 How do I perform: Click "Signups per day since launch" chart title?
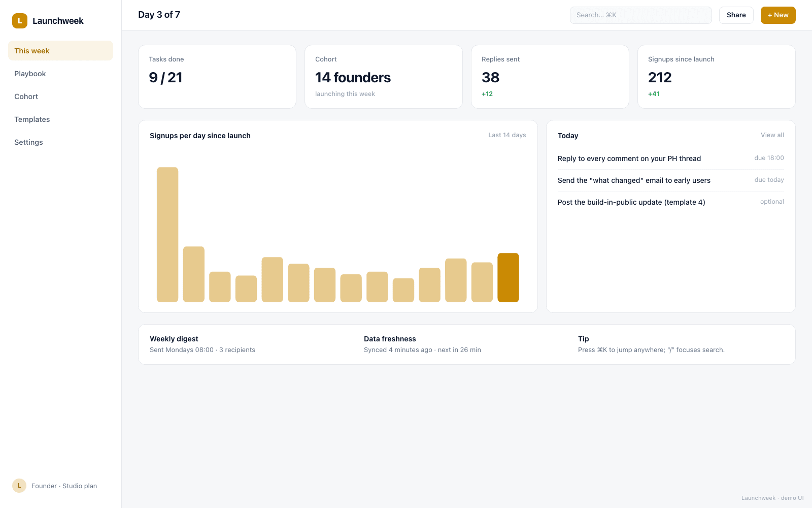tap(200, 136)
